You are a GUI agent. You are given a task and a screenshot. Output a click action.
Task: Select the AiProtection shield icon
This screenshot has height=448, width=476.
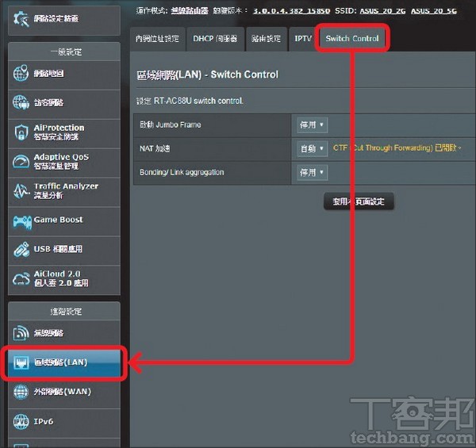coord(21,132)
